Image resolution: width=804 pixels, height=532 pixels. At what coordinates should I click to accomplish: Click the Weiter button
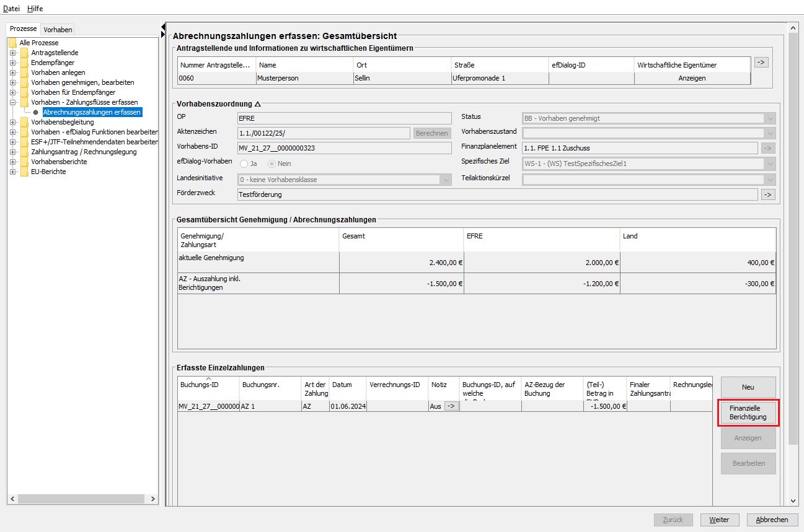tap(719, 520)
